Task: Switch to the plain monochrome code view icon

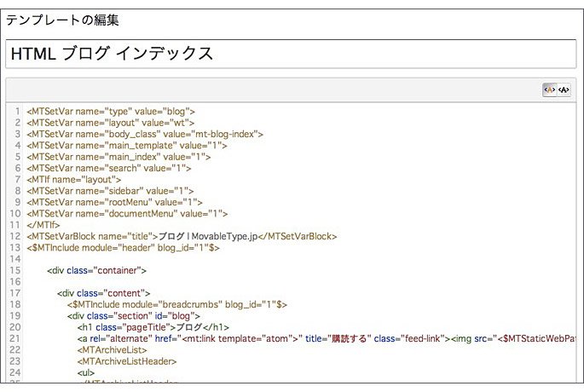Action: [564, 89]
